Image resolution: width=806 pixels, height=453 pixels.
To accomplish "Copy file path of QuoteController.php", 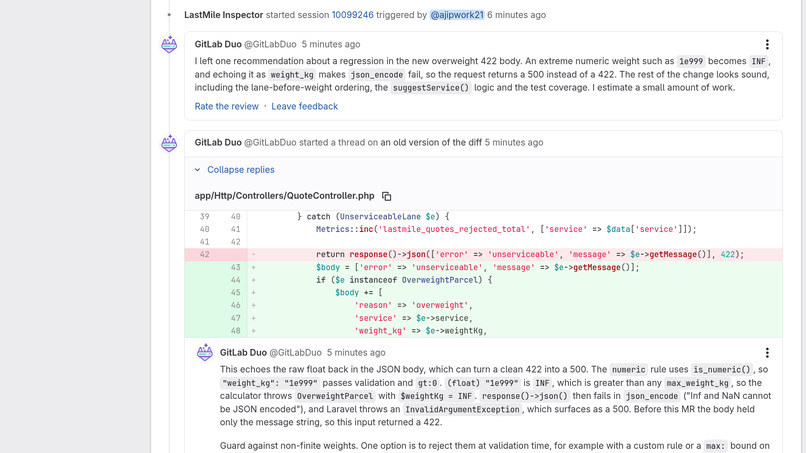I will (x=387, y=196).
